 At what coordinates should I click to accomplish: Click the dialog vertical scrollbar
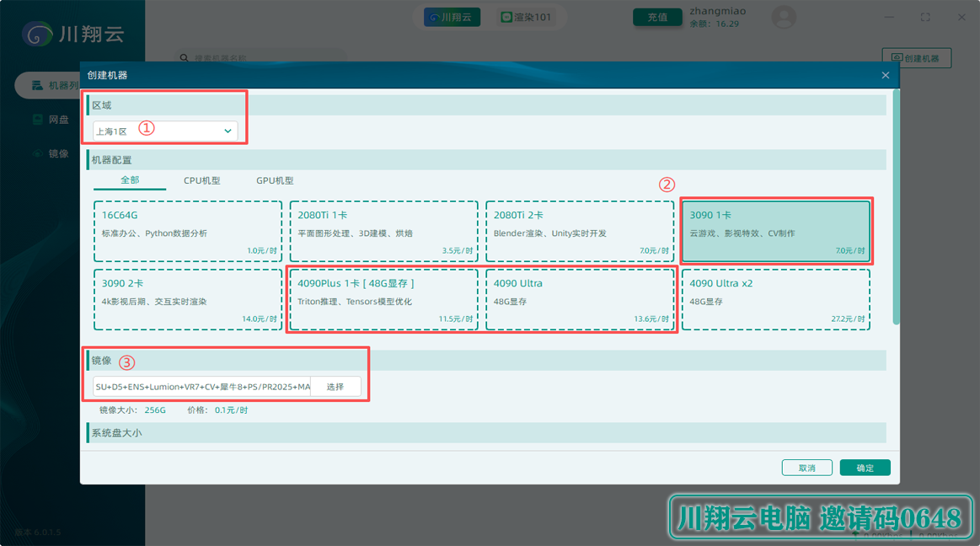897,207
